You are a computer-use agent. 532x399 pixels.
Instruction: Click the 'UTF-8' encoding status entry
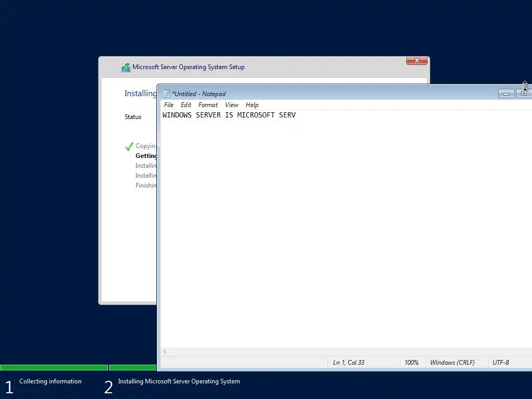click(501, 362)
